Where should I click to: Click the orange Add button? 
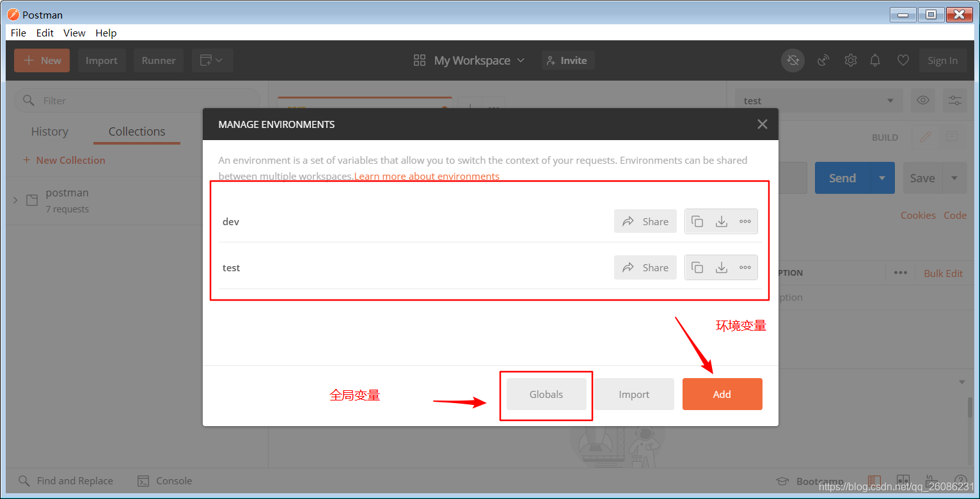(x=722, y=394)
